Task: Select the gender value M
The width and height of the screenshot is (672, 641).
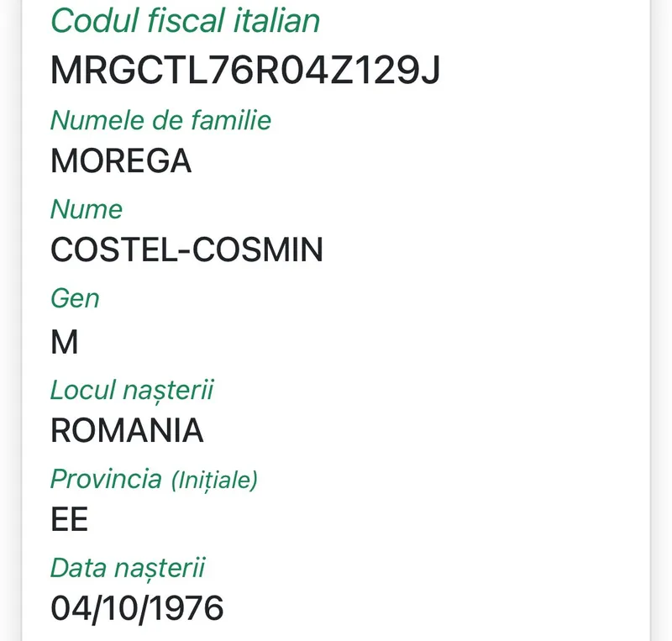Action: coord(65,342)
